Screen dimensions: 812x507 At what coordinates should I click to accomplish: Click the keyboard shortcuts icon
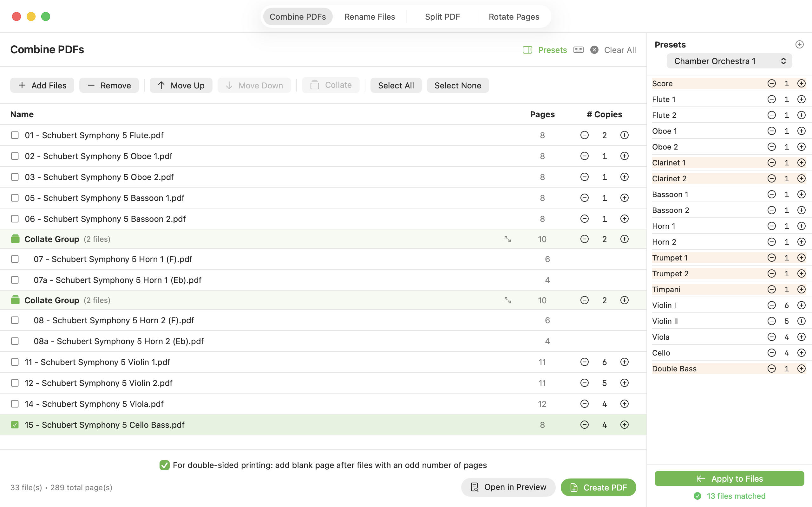579,50
